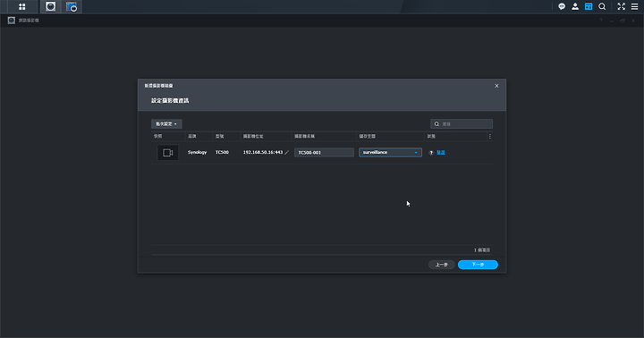
Task: Open the column options three-dot menu
Action: 489,136
